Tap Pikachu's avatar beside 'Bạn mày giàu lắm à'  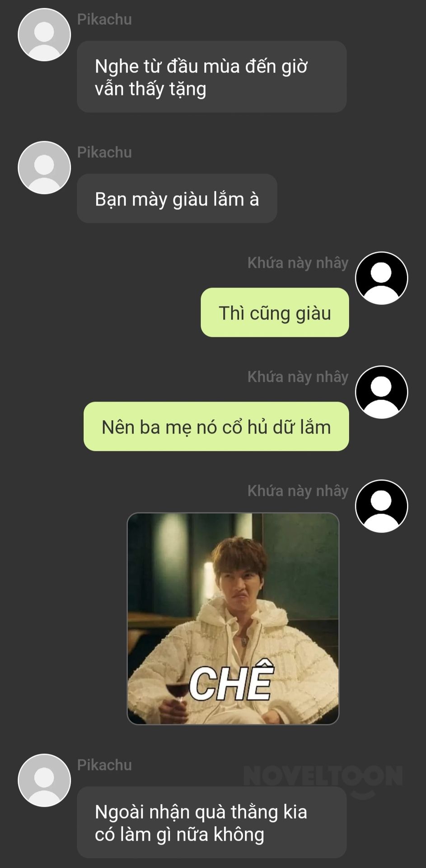44,168
